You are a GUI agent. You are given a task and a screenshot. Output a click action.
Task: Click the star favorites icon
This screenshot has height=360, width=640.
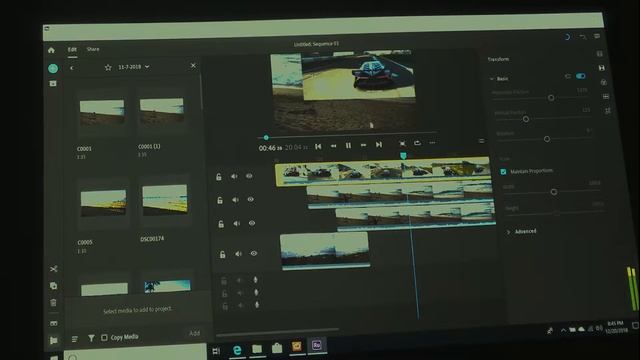pos(108,67)
